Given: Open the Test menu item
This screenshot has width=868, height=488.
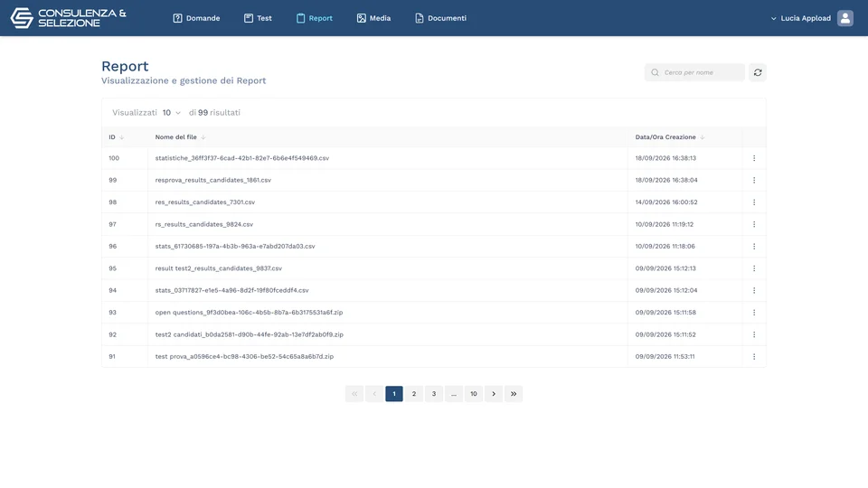Looking at the screenshot, I should (x=258, y=18).
